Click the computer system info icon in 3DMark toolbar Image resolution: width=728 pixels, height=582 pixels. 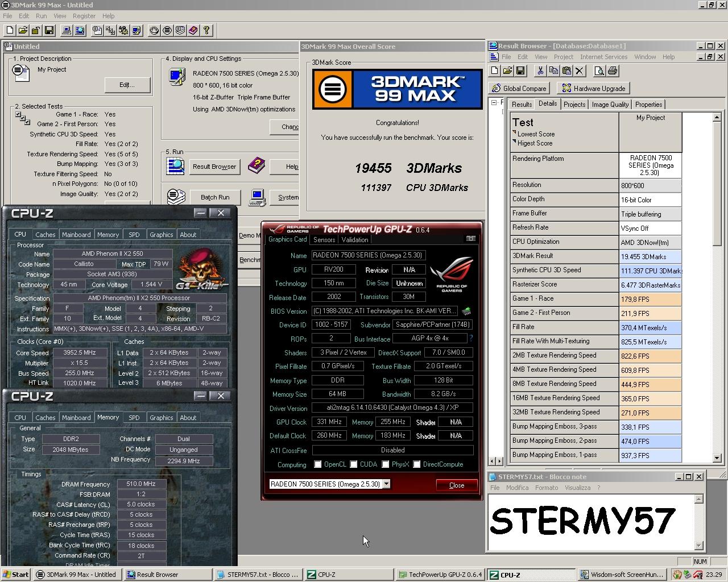click(67, 30)
